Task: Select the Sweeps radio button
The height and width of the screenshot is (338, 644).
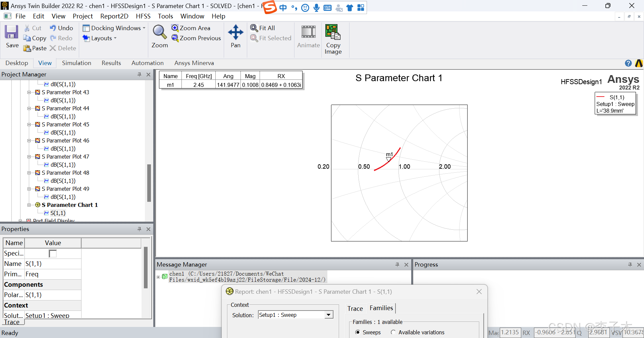Action: coord(358,332)
